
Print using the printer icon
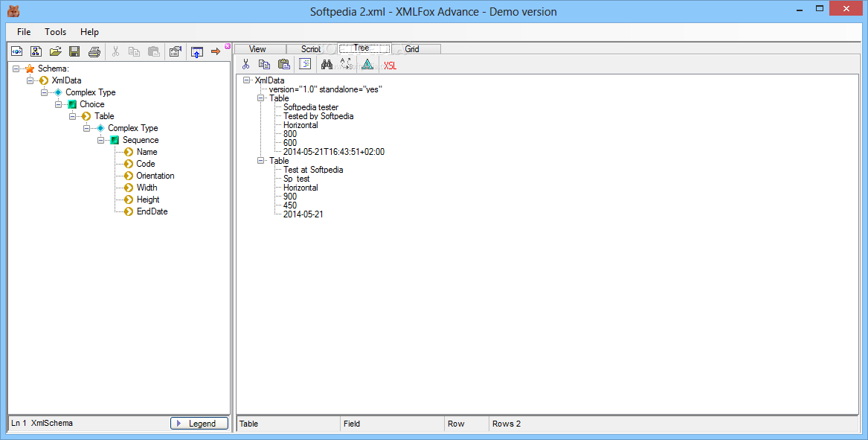coord(94,51)
